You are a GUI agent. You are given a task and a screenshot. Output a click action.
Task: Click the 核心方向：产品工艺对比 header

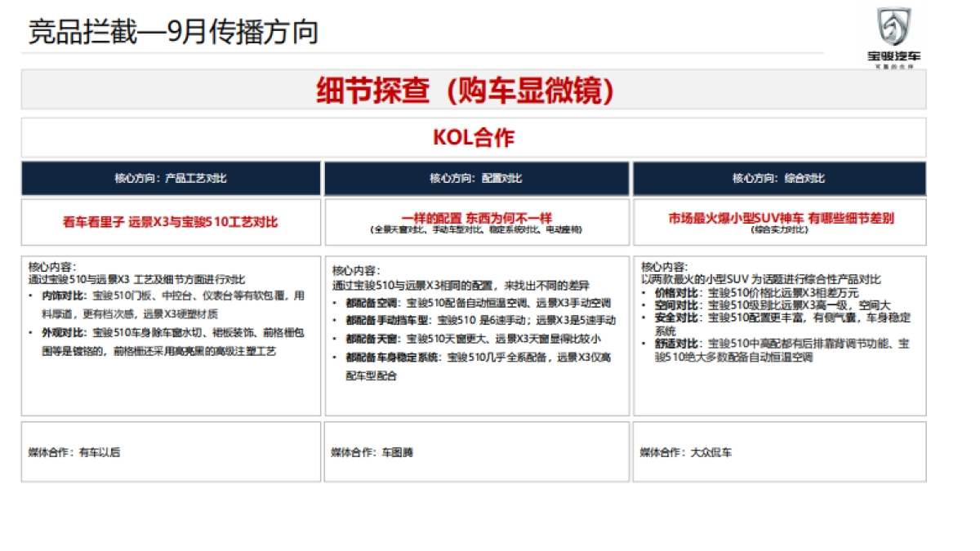[x=171, y=177]
